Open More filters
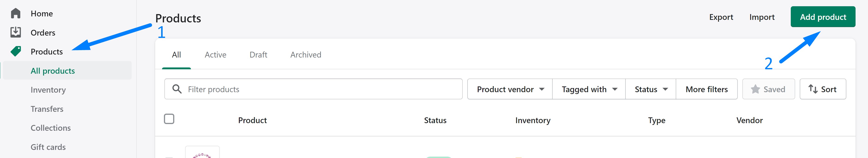This screenshot has height=158, width=868. [x=707, y=89]
